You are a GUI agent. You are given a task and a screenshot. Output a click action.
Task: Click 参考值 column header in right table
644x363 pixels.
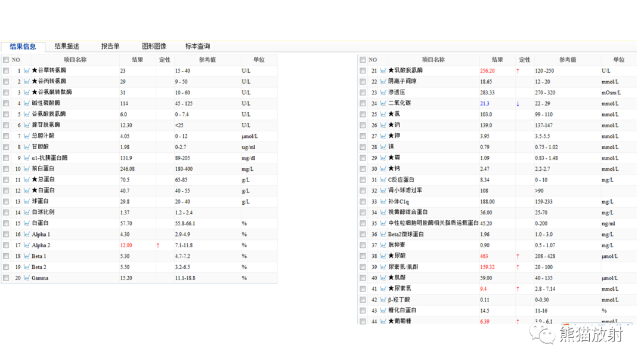pos(567,60)
